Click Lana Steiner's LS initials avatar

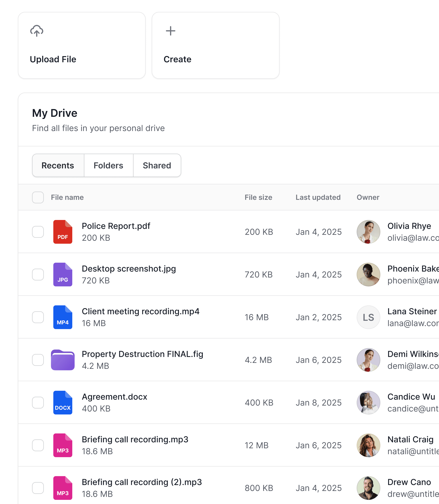tap(368, 317)
